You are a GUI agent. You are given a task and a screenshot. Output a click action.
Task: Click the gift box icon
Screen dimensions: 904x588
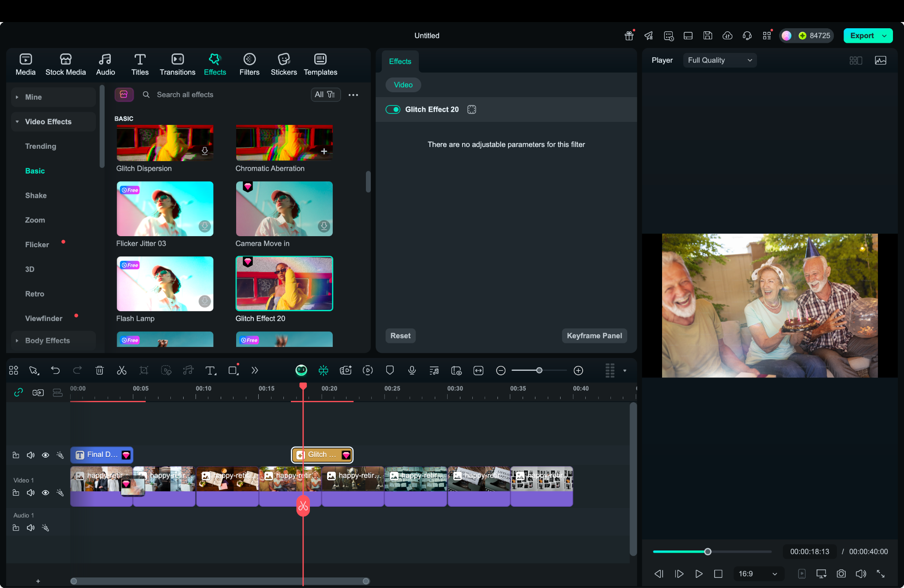coord(629,36)
